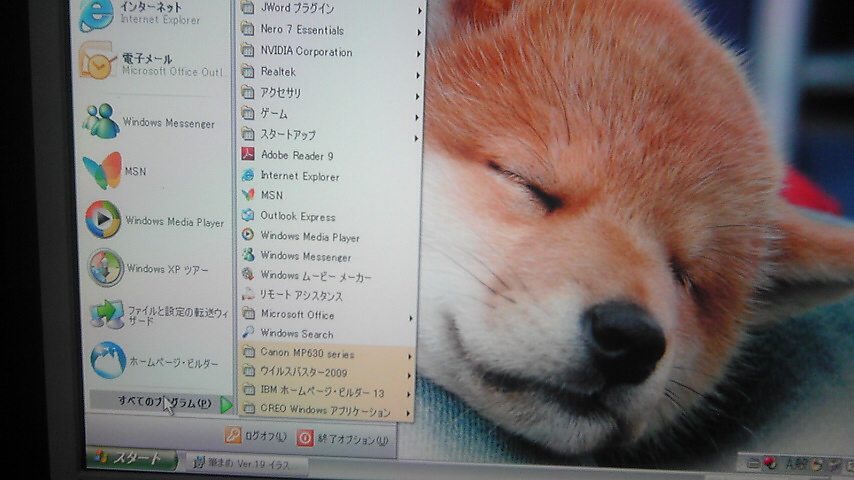
Task: Click the Canon MP630 series label text
Action: (x=307, y=353)
